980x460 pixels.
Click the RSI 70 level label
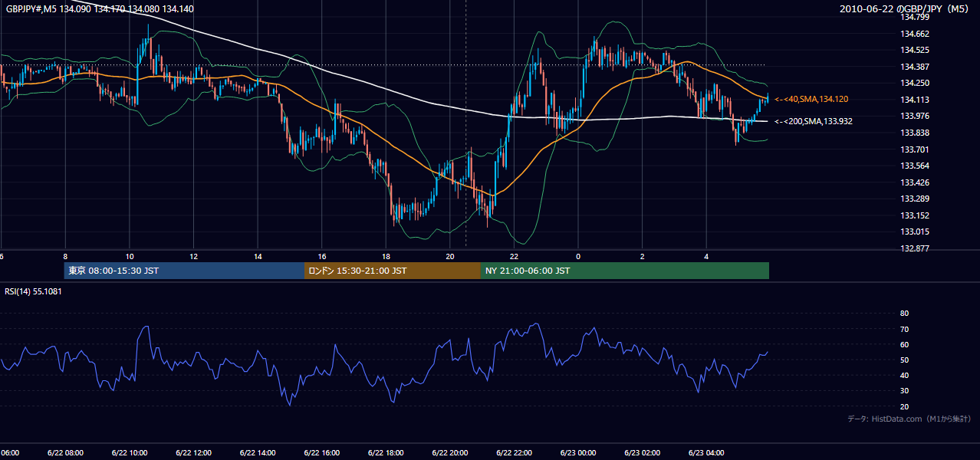coord(904,329)
